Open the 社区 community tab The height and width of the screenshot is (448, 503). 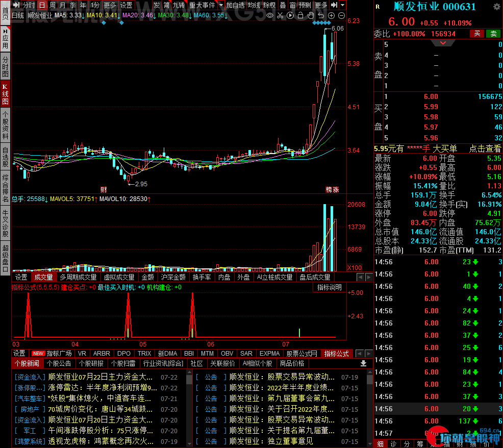pyautogui.click(x=196, y=364)
